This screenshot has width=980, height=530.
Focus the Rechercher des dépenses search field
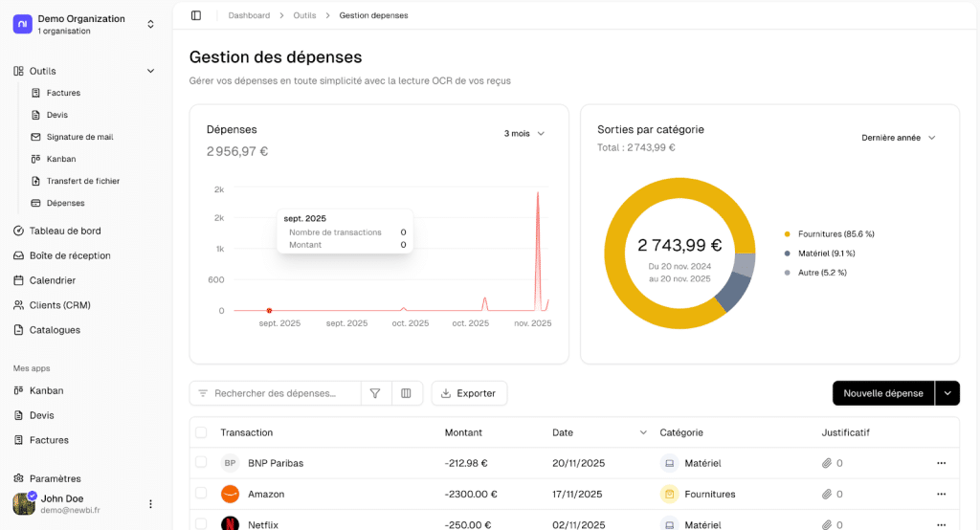point(282,393)
